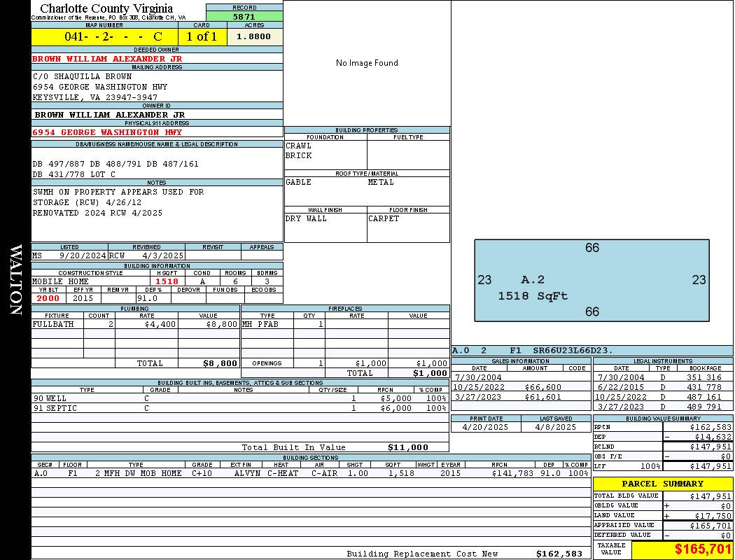Select the A.0 building section row
735x560 pixels.
(x=311, y=473)
